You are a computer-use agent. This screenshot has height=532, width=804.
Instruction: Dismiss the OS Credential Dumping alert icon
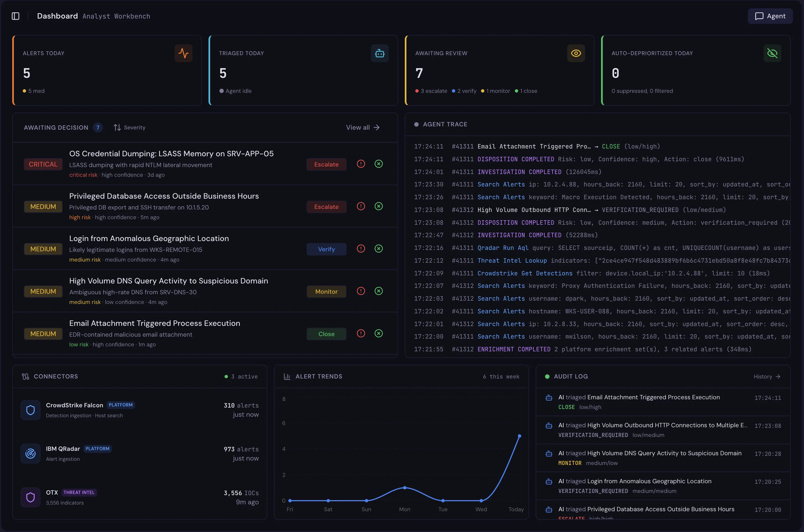378,164
